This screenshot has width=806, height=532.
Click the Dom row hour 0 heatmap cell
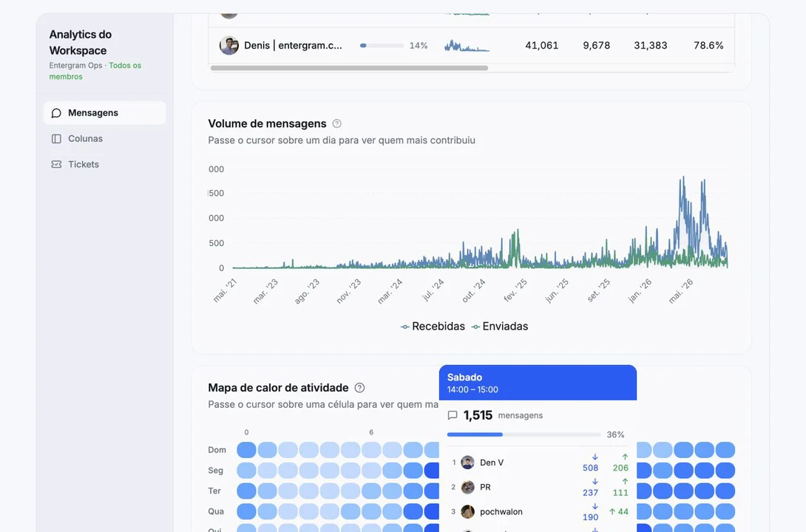(x=246, y=450)
